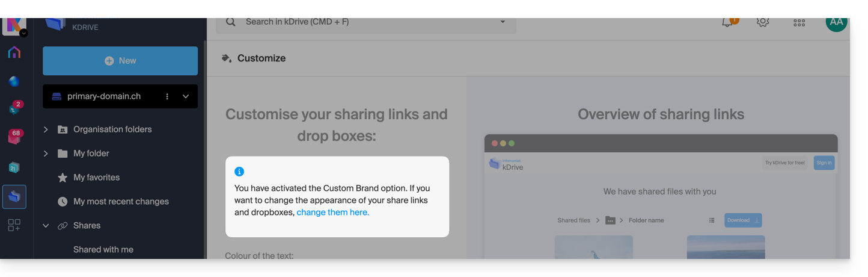Open the nine-dot applications grid
The width and height of the screenshot is (868, 277).
point(799,23)
